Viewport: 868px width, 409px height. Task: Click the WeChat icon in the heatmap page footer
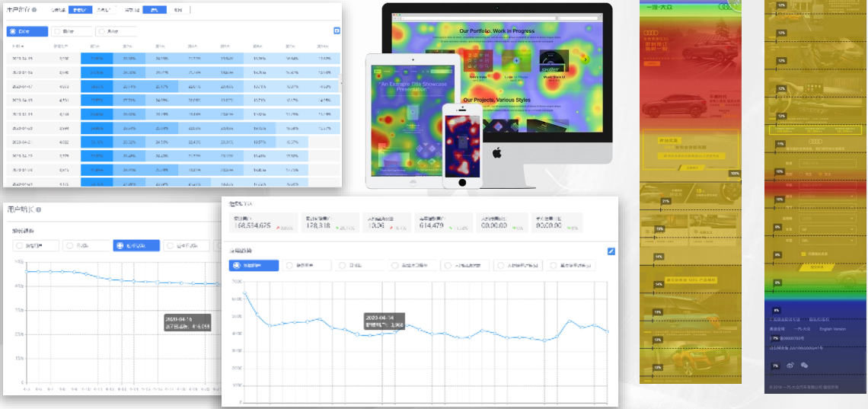(x=804, y=366)
